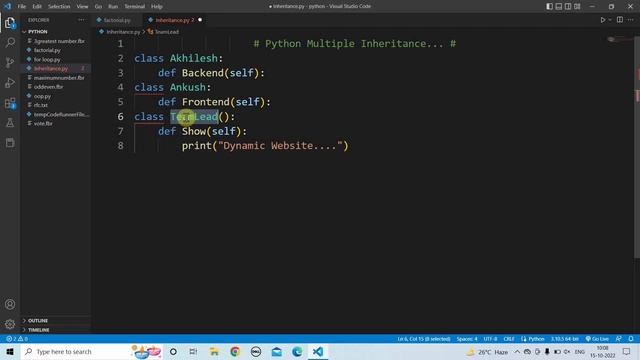The image size is (640, 360).
Task: Open the Manage gear icon
Action: (x=10, y=324)
